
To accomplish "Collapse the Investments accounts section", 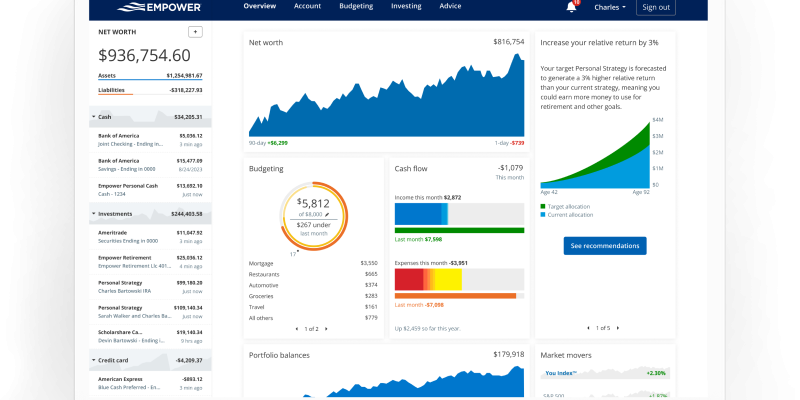I will 94,214.
